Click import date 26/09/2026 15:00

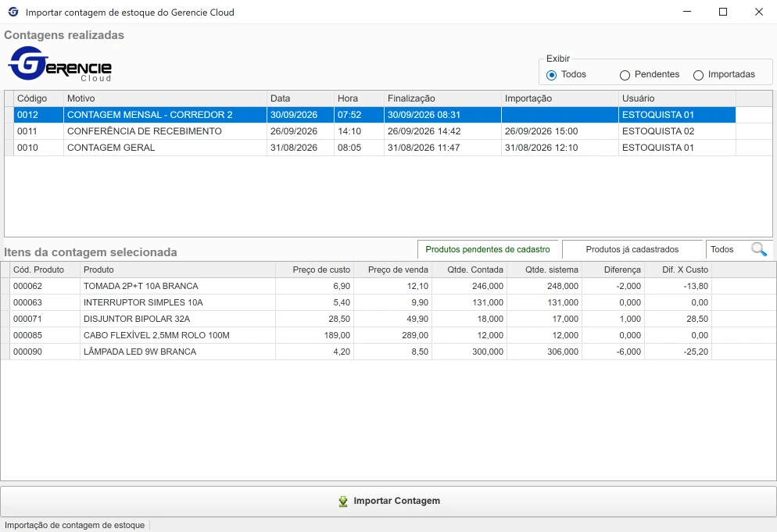[x=560, y=130]
